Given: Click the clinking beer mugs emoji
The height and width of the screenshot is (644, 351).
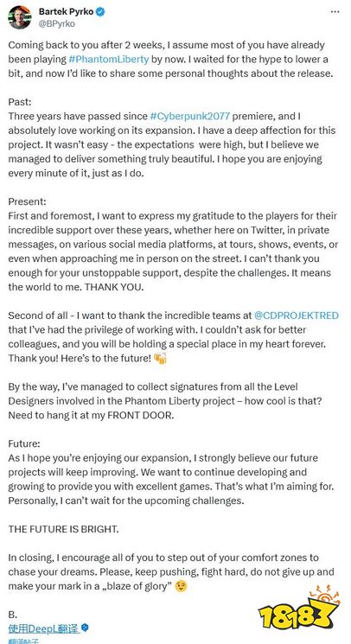Looking at the screenshot, I should [x=160, y=358].
